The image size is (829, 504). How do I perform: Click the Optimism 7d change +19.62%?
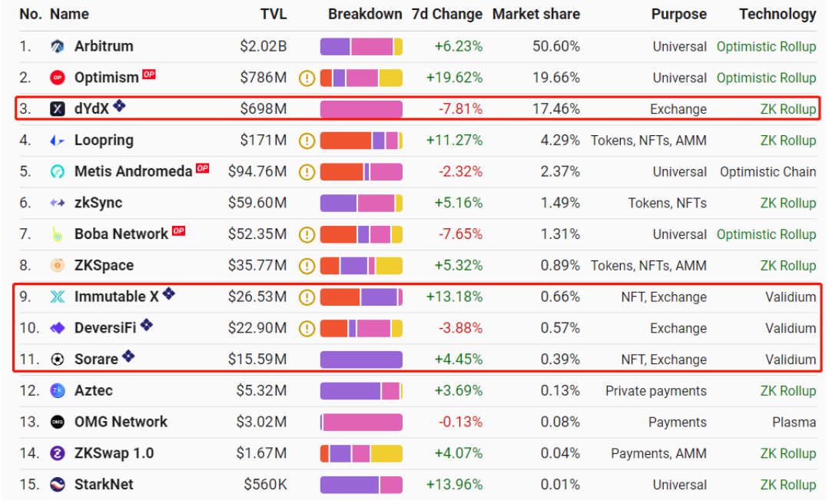(454, 78)
